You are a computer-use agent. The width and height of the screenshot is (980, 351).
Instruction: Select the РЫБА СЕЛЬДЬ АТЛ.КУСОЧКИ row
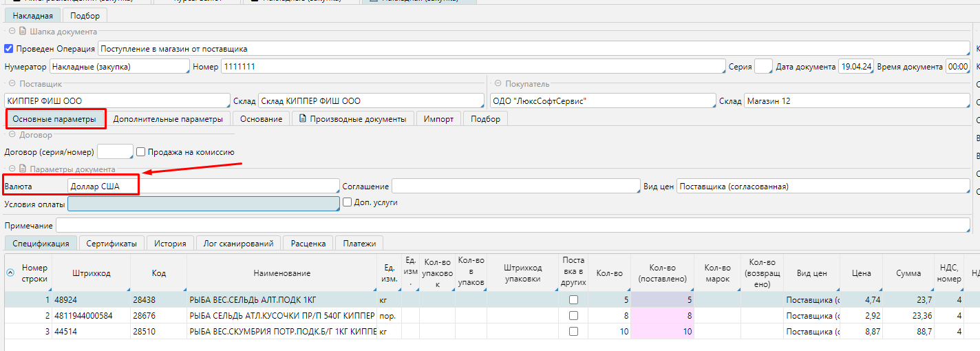pyautogui.click(x=281, y=316)
